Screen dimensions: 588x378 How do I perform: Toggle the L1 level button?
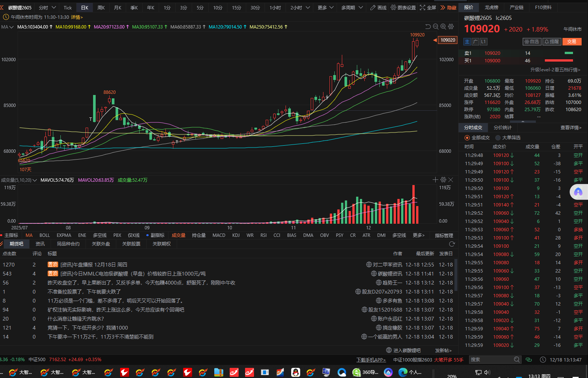(x=483, y=42)
